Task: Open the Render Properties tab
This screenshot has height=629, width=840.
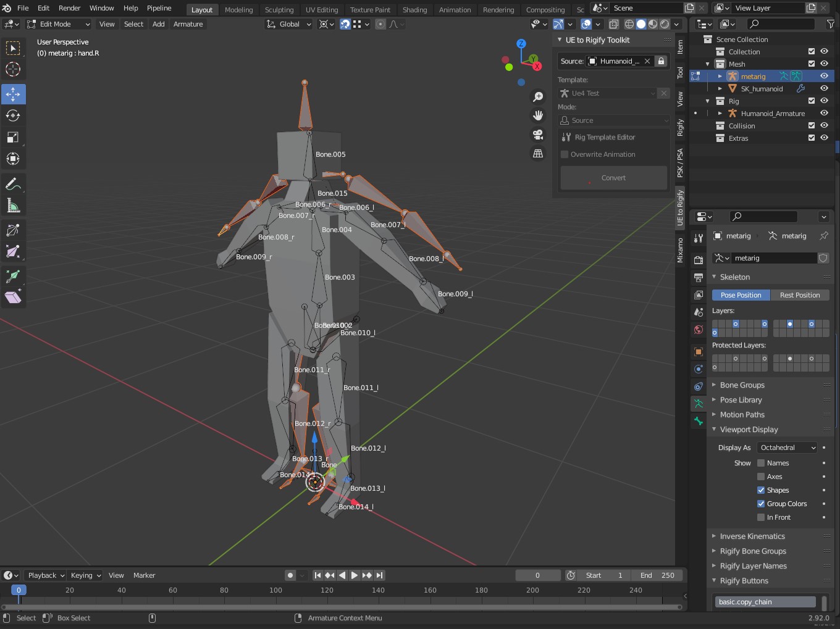Action: pos(698,259)
